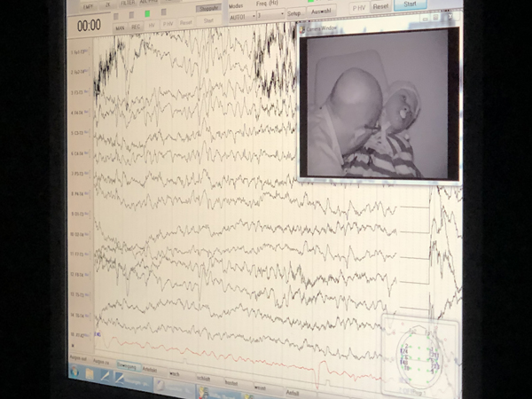Screen dimensions: 532x399
Task: Select channel 5 C3-T3 label
Action: 79,133
